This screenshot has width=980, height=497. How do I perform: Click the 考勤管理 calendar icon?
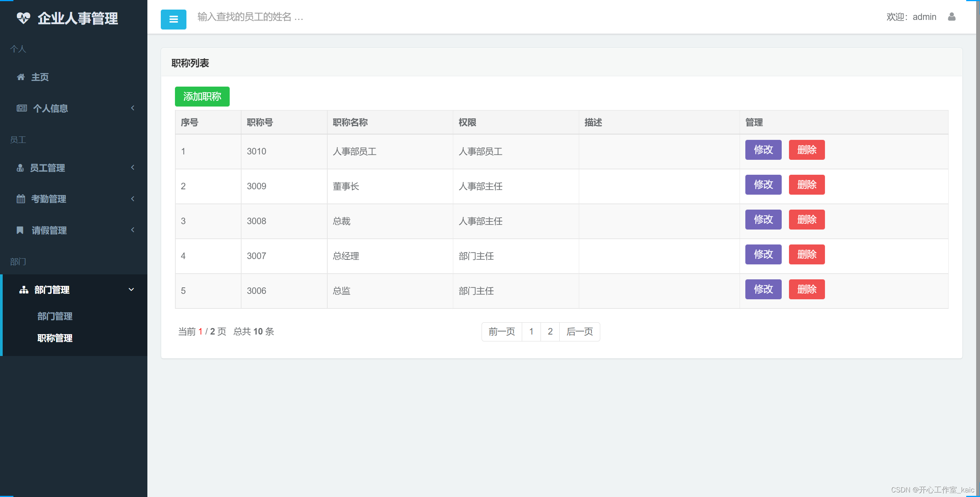point(20,198)
